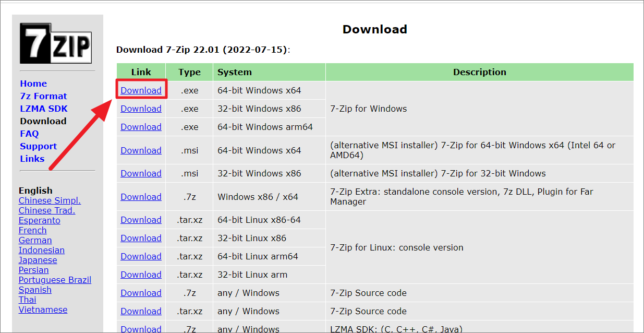Select Spanish language
This screenshot has height=333, width=644.
(35, 290)
